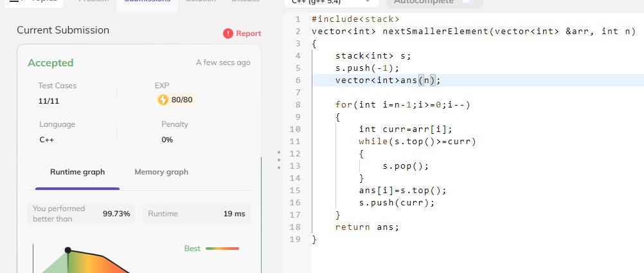This screenshot has height=273, width=644.
Task: Click line number 1 in the gutter
Action: (x=298, y=19)
